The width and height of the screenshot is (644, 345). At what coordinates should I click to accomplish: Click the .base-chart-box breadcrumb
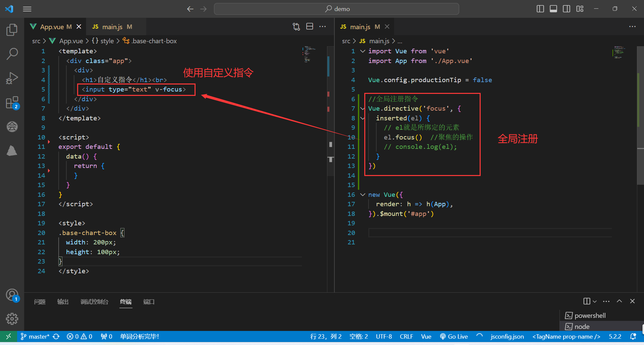pyautogui.click(x=150, y=41)
